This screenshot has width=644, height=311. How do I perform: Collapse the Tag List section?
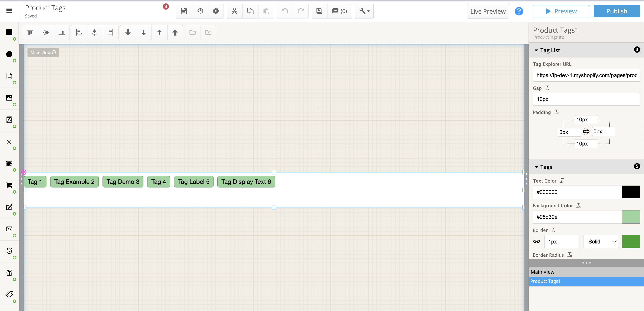click(536, 50)
